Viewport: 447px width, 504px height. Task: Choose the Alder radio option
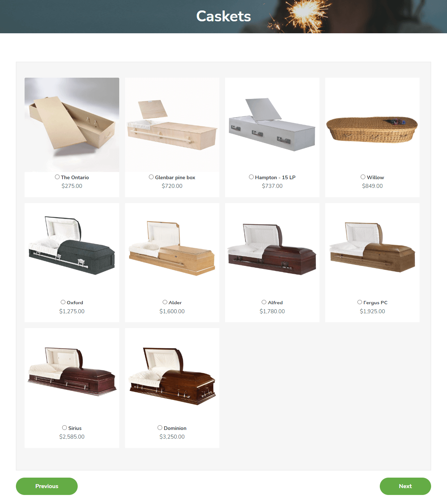pyautogui.click(x=165, y=302)
